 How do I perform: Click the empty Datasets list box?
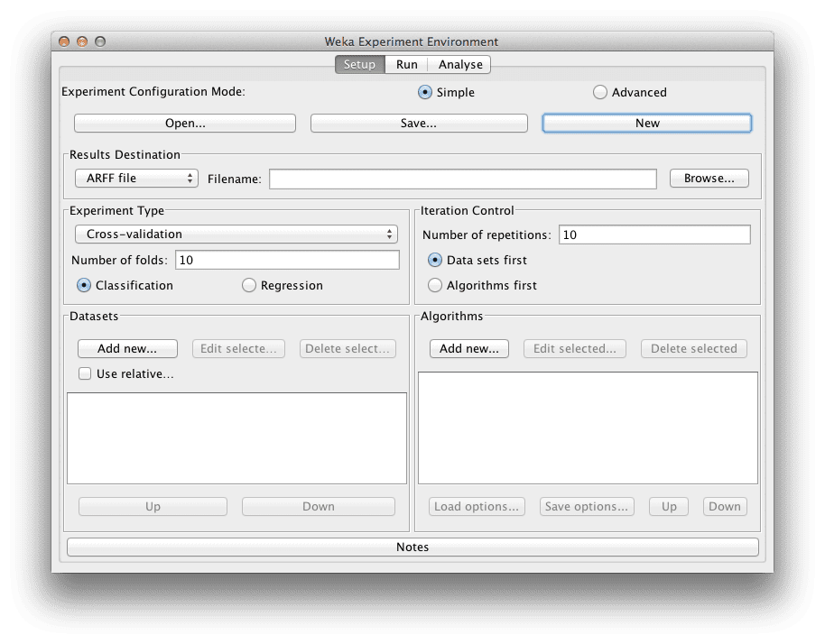point(236,438)
